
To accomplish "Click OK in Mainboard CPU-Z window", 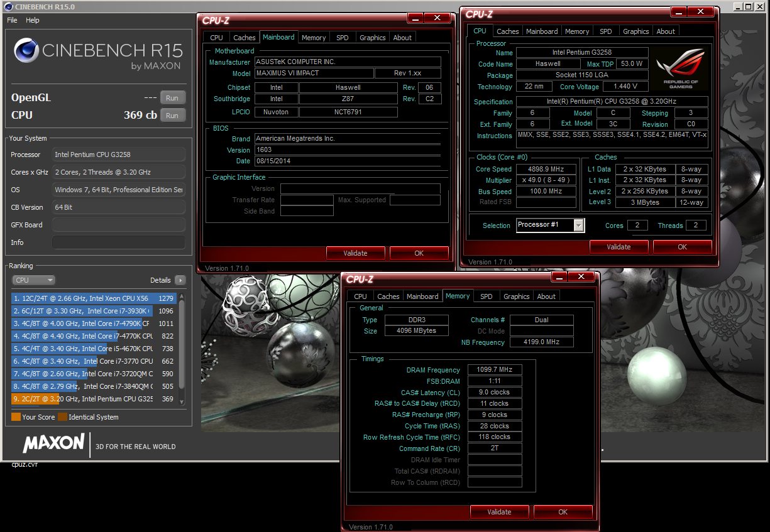I will coord(419,253).
